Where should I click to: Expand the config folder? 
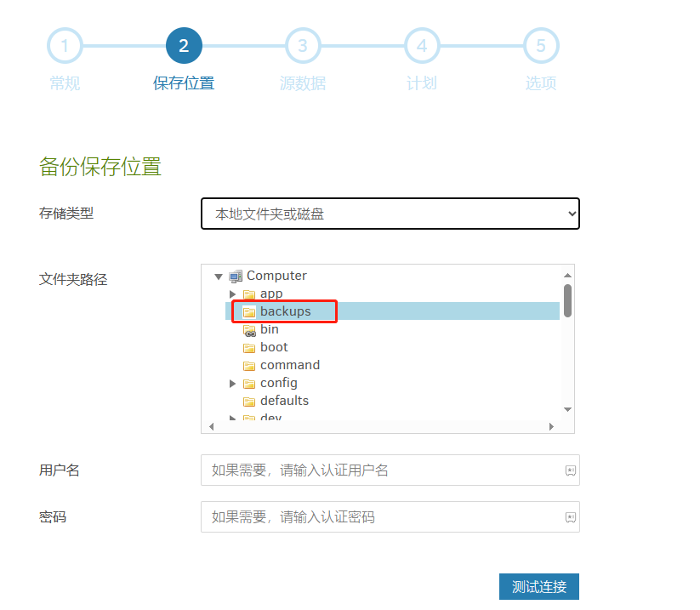233,384
